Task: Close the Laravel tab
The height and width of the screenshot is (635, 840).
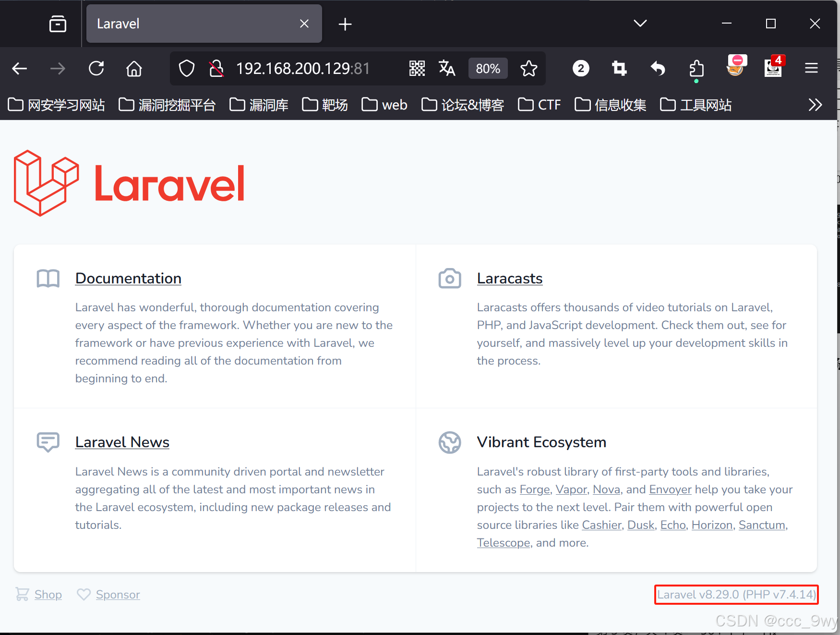Action: (304, 24)
